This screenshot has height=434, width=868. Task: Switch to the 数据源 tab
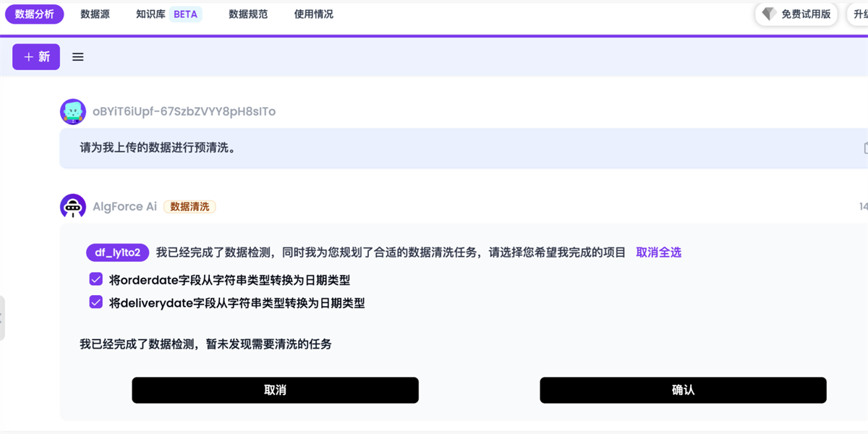coord(95,14)
